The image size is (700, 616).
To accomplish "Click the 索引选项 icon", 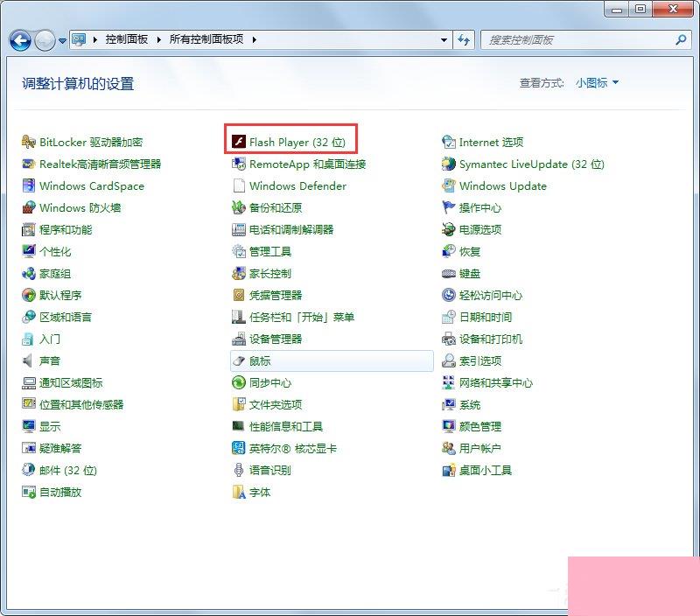I will [449, 360].
